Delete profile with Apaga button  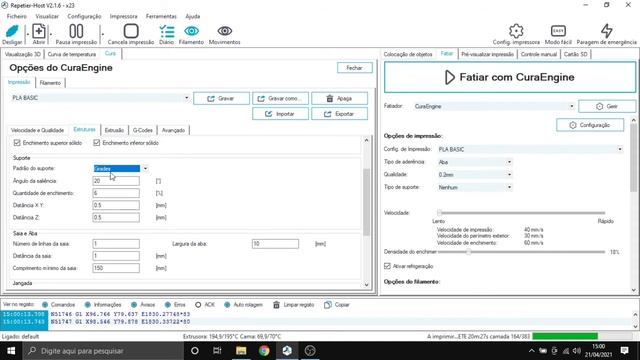pos(339,98)
